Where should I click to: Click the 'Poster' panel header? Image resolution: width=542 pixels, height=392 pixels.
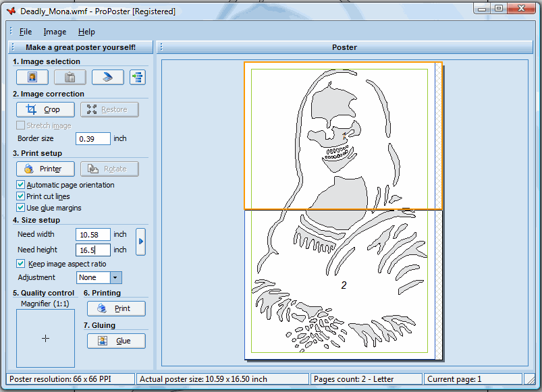click(x=344, y=47)
